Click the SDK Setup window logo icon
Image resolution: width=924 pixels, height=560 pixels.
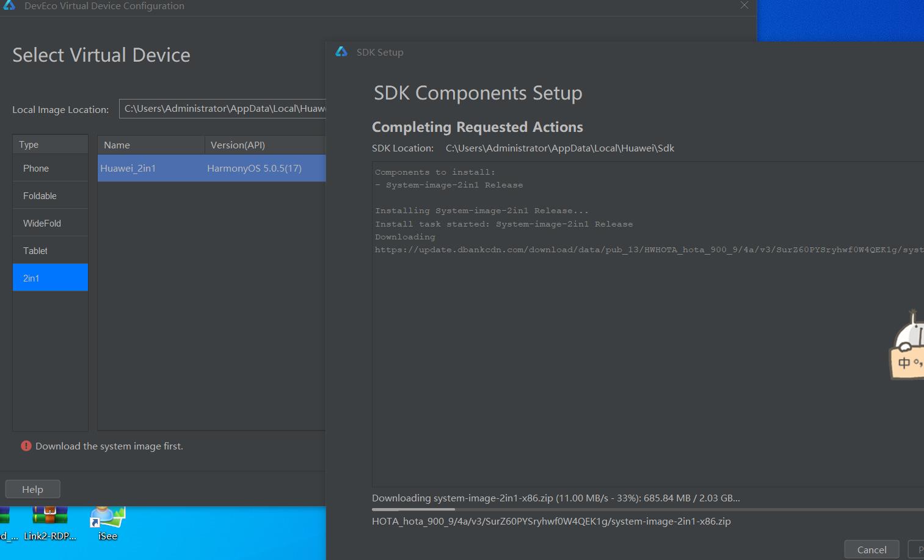point(341,52)
